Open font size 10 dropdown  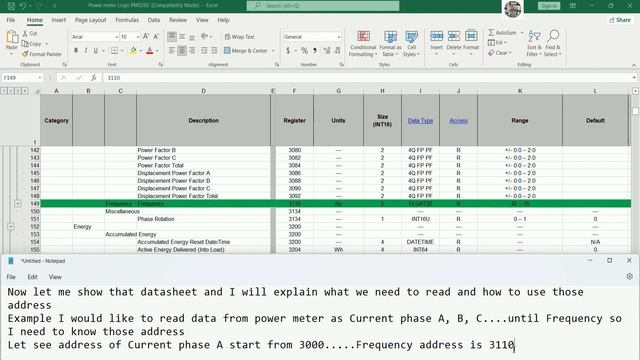pos(138,37)
